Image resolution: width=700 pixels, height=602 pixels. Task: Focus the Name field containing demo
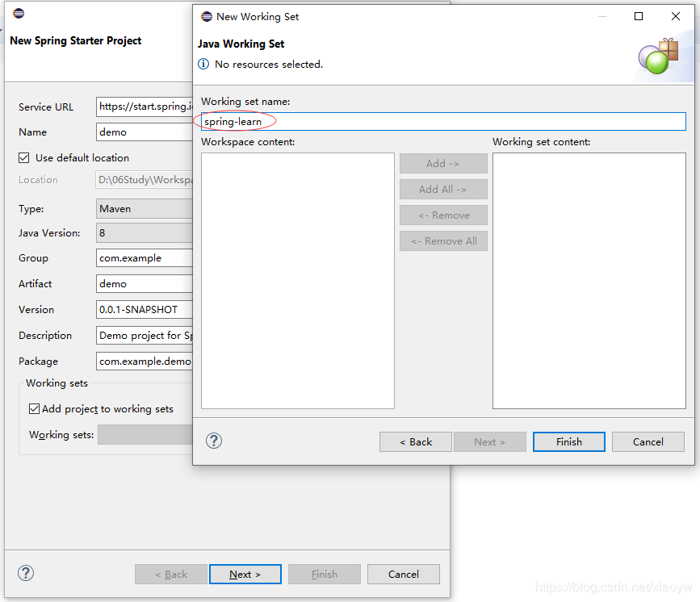[145, 132]
